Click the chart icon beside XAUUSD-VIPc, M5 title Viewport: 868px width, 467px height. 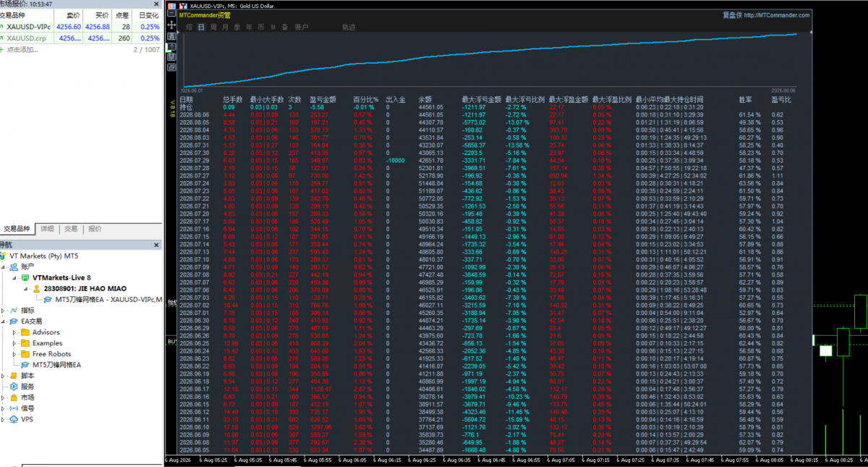(x=183, y=6)
